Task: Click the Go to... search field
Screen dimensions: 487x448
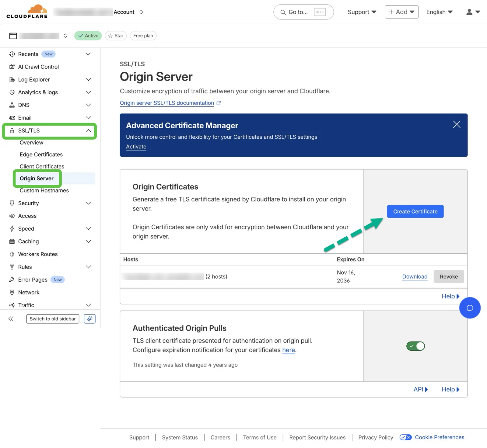Action: [303, 12]
